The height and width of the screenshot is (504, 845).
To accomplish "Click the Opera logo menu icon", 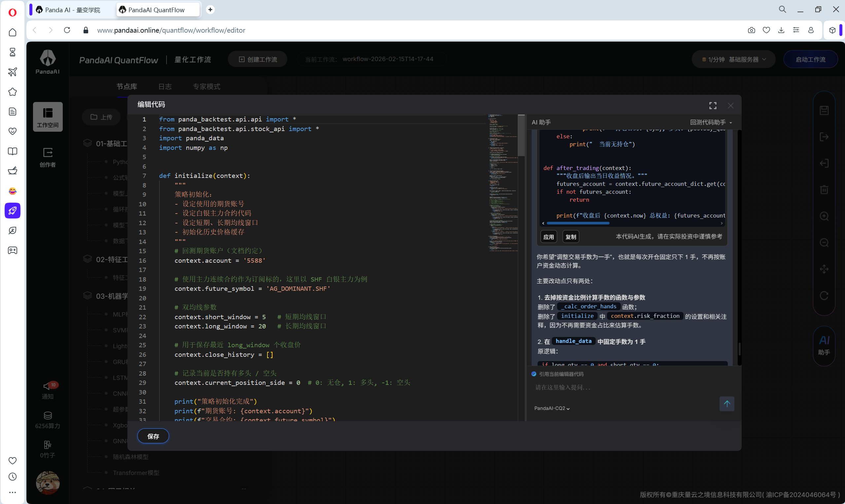I will [13, 13].
